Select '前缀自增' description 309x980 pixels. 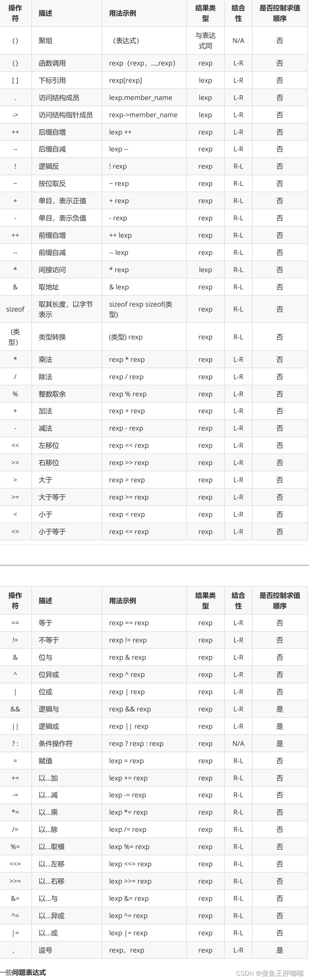[52, 235]
